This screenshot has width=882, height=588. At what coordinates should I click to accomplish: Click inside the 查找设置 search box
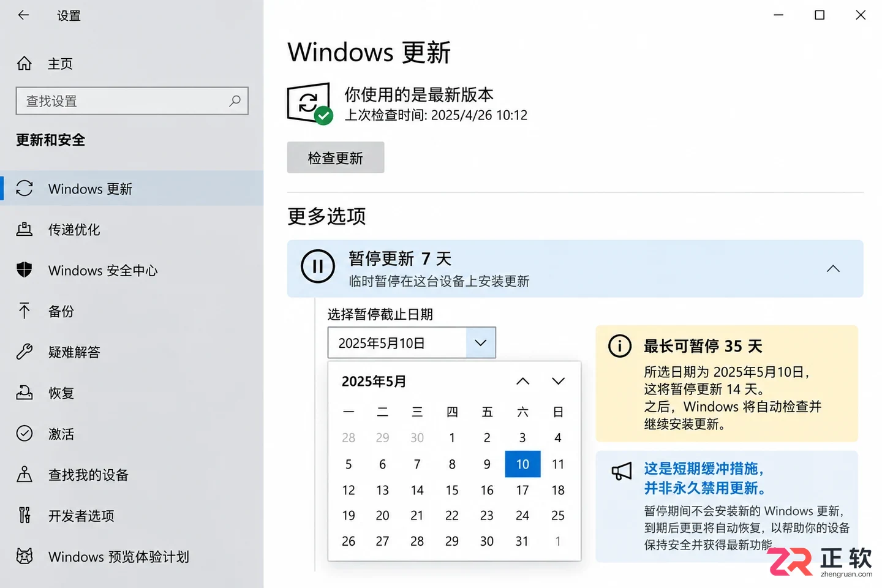pos(132,101)
